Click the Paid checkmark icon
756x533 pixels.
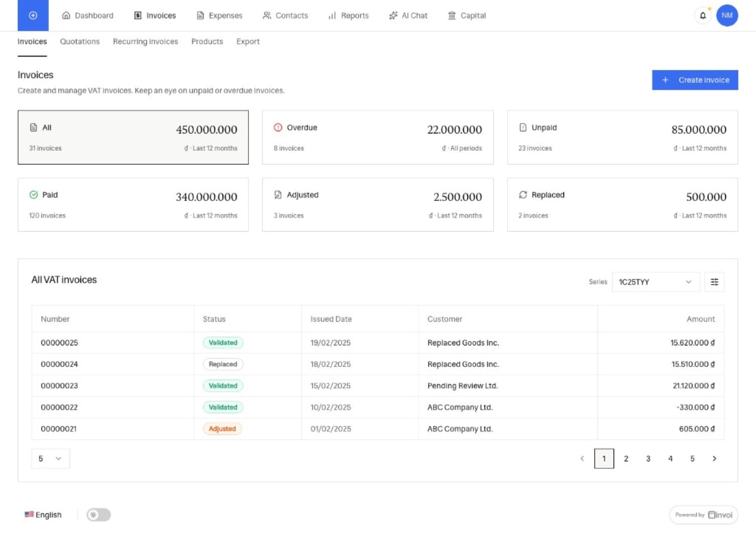pyautogui.click(x=34, y=195)
